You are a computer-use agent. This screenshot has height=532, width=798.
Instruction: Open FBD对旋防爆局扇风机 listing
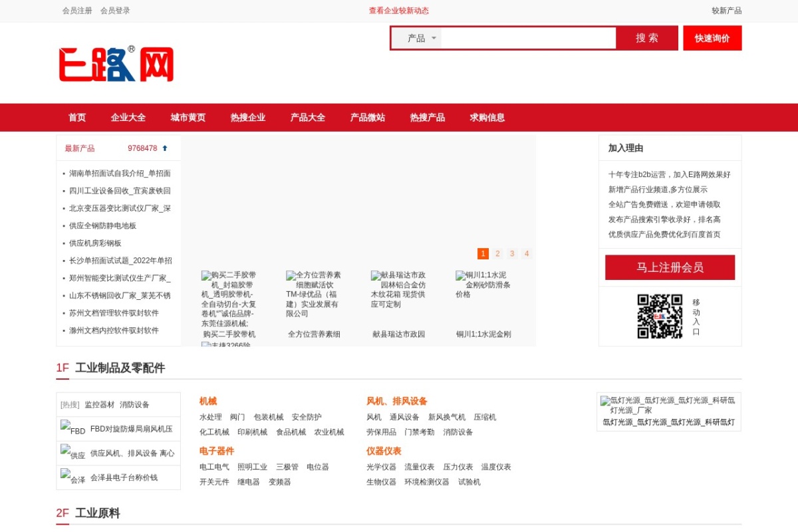(x=131, y=429)
